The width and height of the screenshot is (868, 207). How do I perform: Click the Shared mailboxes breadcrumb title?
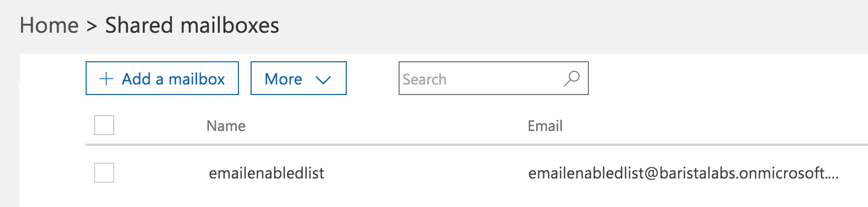point(192,25)
